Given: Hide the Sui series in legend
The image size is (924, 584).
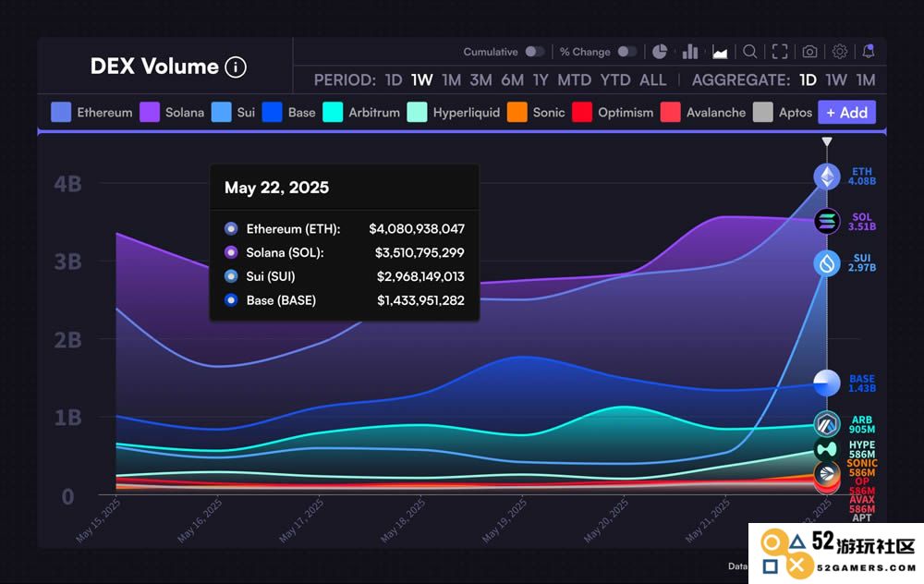Looking at the screenshot, I should point(233,113).
